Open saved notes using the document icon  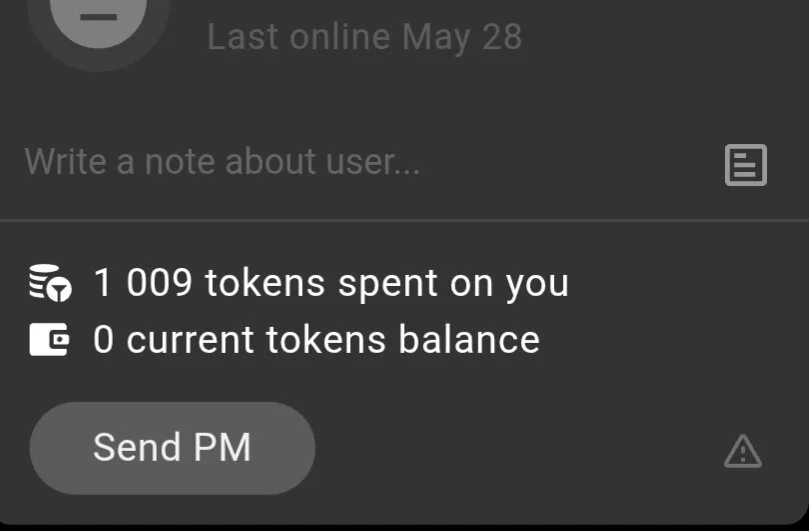coord(746,165)
